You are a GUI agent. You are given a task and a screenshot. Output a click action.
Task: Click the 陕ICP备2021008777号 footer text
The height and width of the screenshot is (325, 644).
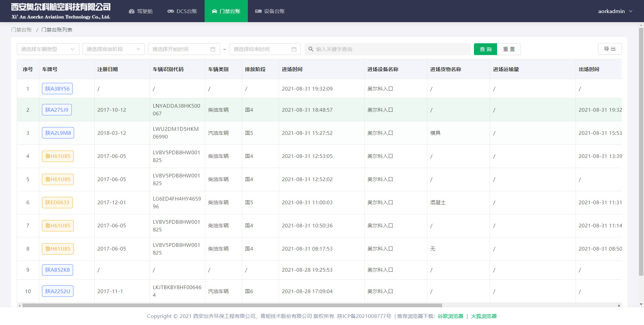pyautogui.click(x=364, y=316)
